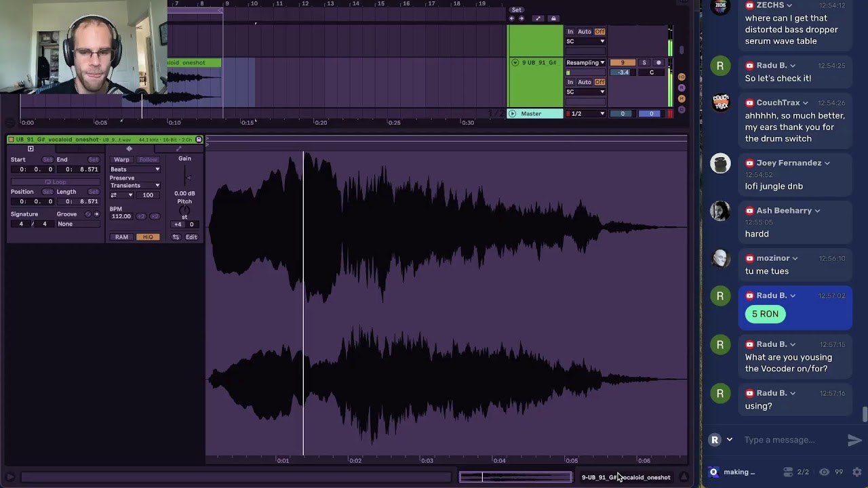
Task: Toggle the lock envelopes padlock icon
Action: pos(553,18)
